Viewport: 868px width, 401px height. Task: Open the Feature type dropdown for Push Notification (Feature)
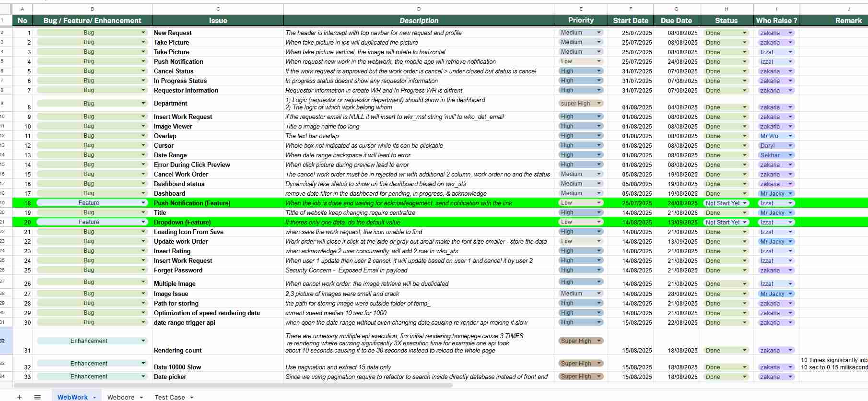point(143,203)
